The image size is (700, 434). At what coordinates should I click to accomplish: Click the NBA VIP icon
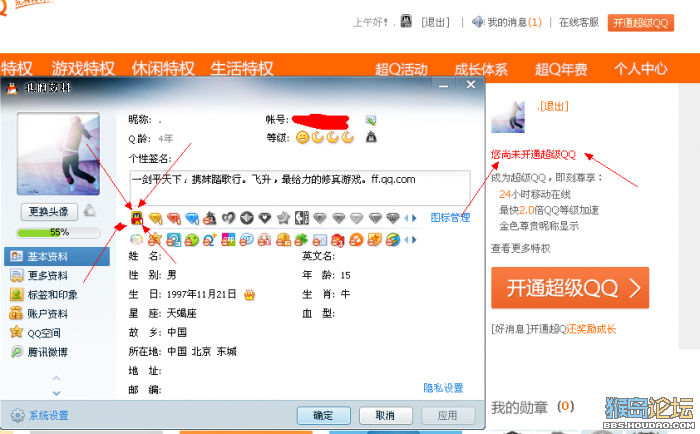301,218
